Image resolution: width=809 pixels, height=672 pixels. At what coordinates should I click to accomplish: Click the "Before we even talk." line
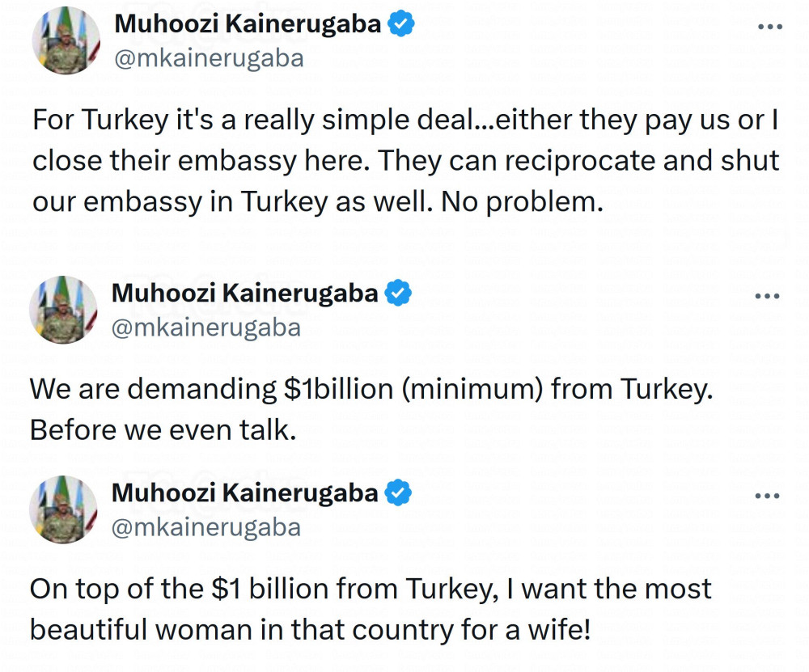[163, 430]
